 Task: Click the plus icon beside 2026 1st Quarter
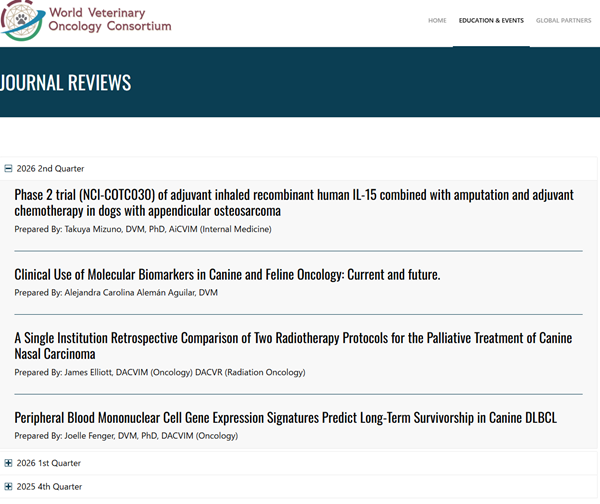coord(9,463)
